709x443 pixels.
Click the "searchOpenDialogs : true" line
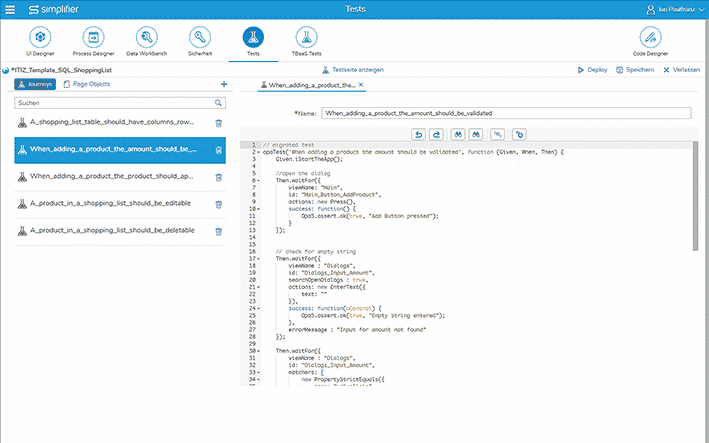tap(327, 280)
